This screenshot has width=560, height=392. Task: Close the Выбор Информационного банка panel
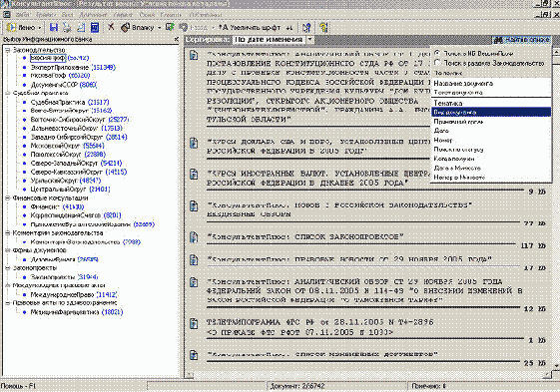tap(176, 39)
